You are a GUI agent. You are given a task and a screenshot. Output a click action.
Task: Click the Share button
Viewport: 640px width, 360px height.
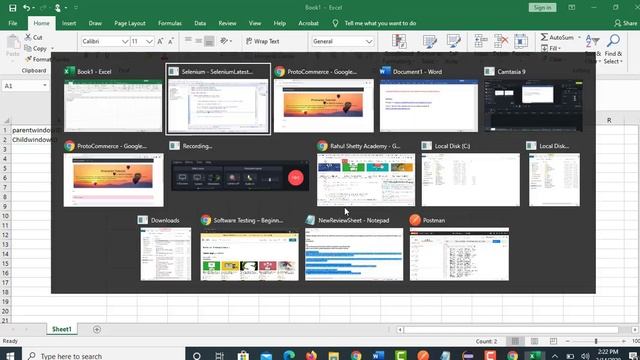[x=626, y=23]
